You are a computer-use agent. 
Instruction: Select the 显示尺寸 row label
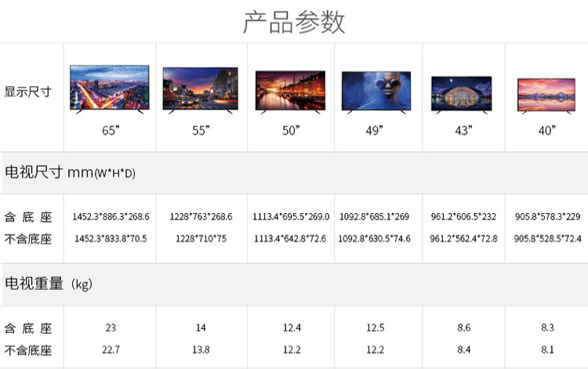click(28, 92)
